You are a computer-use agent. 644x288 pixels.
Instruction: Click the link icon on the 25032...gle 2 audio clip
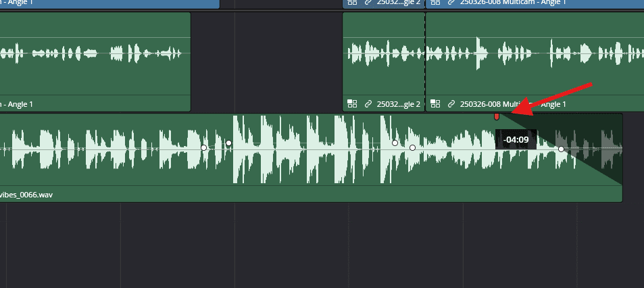[x=368, y=104]
